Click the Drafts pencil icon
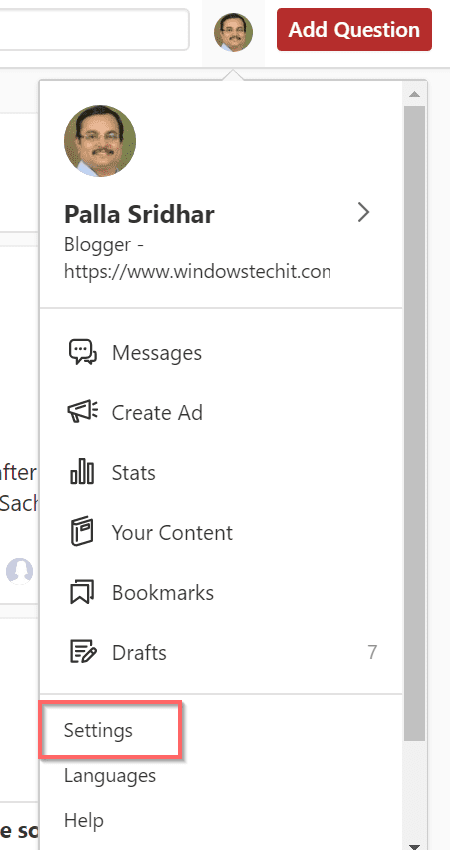450x850 pixels. 83,652
